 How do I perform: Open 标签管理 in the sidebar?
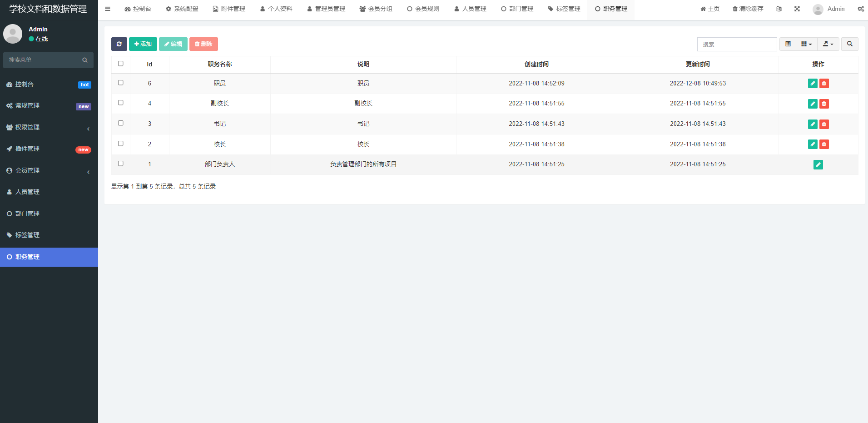click(x=28, y=235)
